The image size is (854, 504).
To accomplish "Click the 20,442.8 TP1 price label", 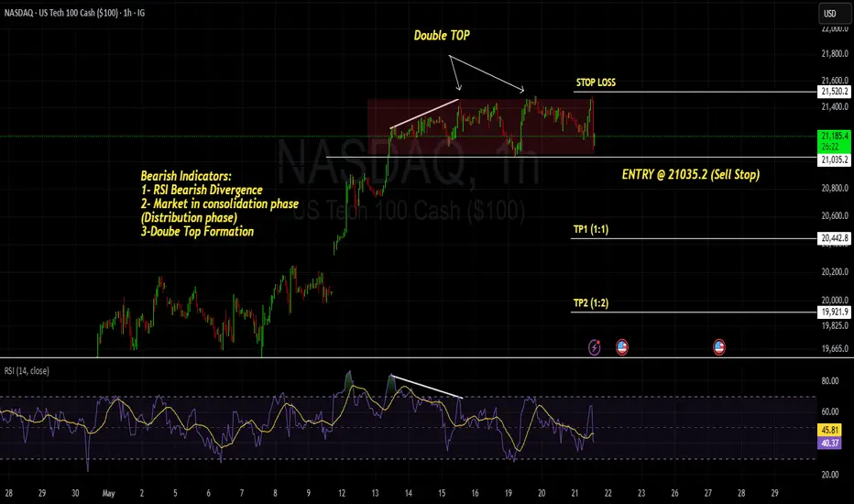I will (x=835, y=238).
